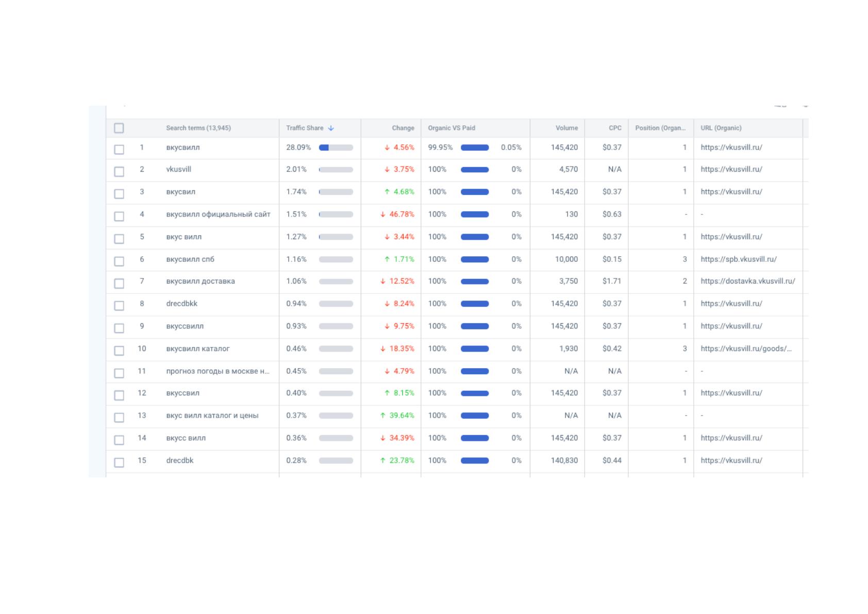The width and height of the screenshot is (868, 614).
Task: Click the search term drecdbk in row 15
Action: coord(179,461)
